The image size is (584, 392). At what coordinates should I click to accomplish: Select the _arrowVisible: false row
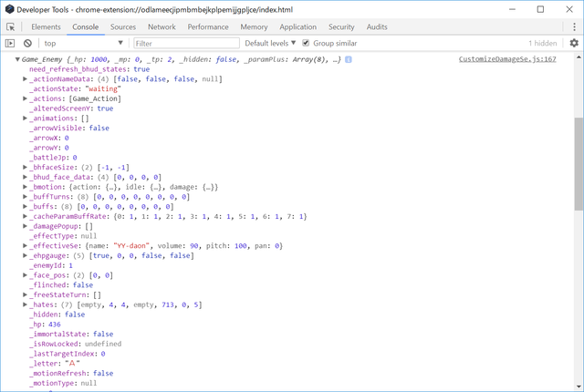coord(69,128)
